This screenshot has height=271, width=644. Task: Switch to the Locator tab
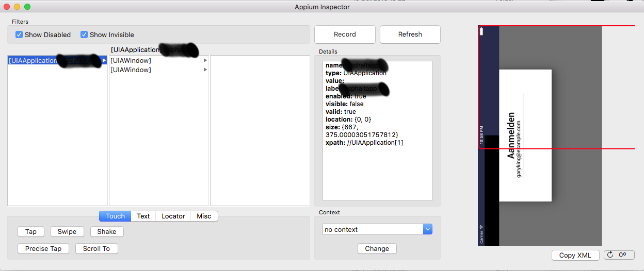point(173,216)
